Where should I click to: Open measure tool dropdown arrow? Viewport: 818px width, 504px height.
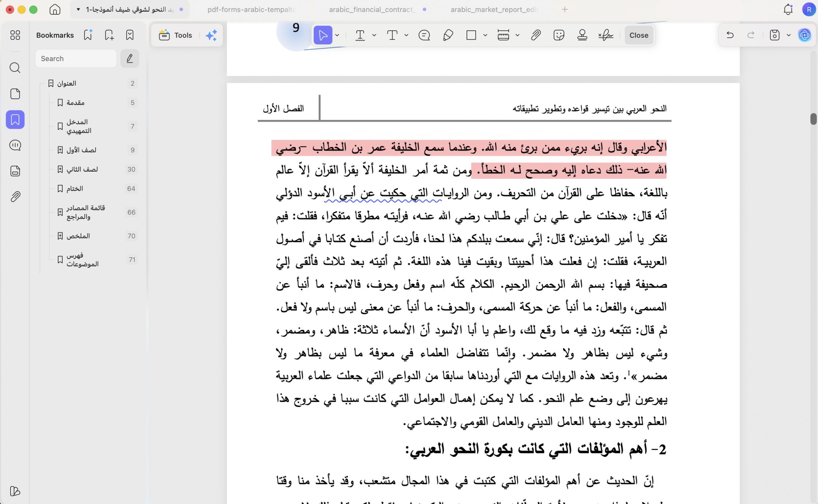point(517,35)
